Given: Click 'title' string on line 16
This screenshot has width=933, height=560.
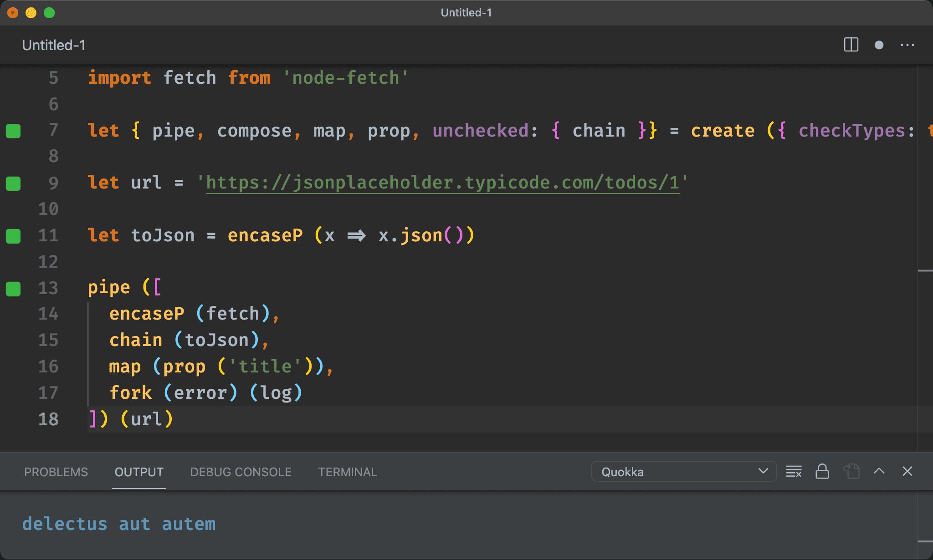Looking at the screenshot, I should click(265, 367).
